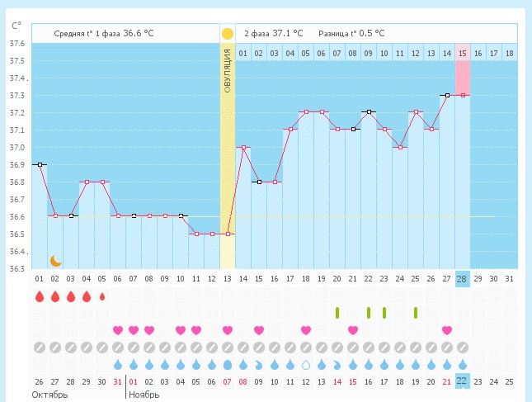Click the yellow ovulation sun icon
The width and height of the screenshot is (532, 402).
228,34
